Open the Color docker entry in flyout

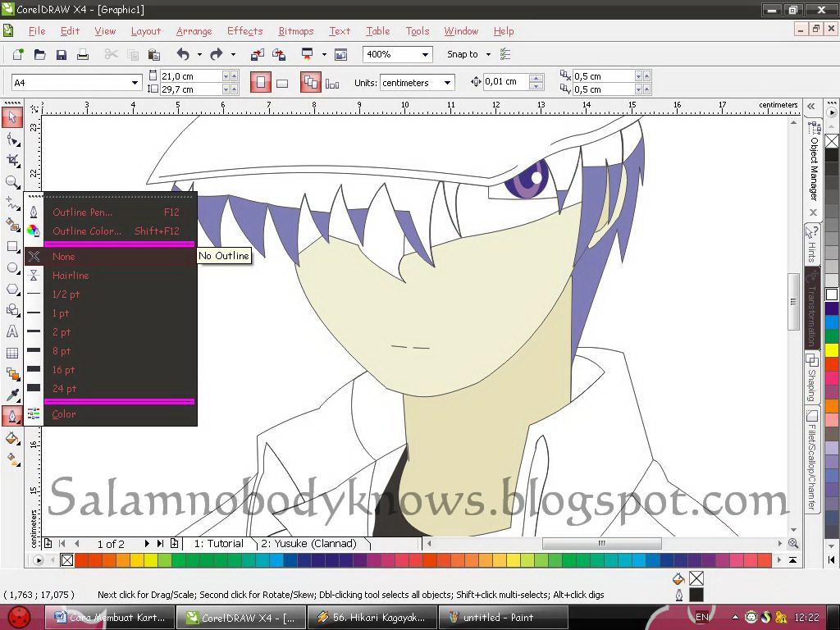click(x=111, y=414)
